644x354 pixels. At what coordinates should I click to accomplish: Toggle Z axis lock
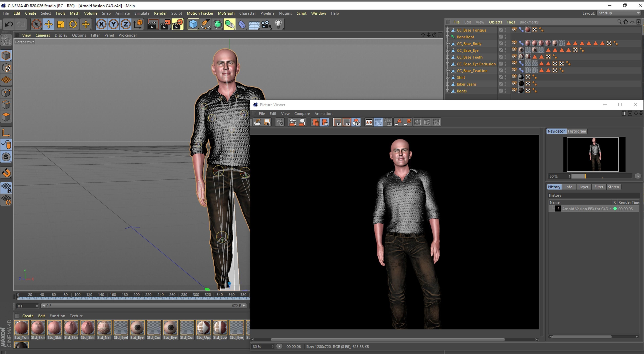[x=126, y=24]
